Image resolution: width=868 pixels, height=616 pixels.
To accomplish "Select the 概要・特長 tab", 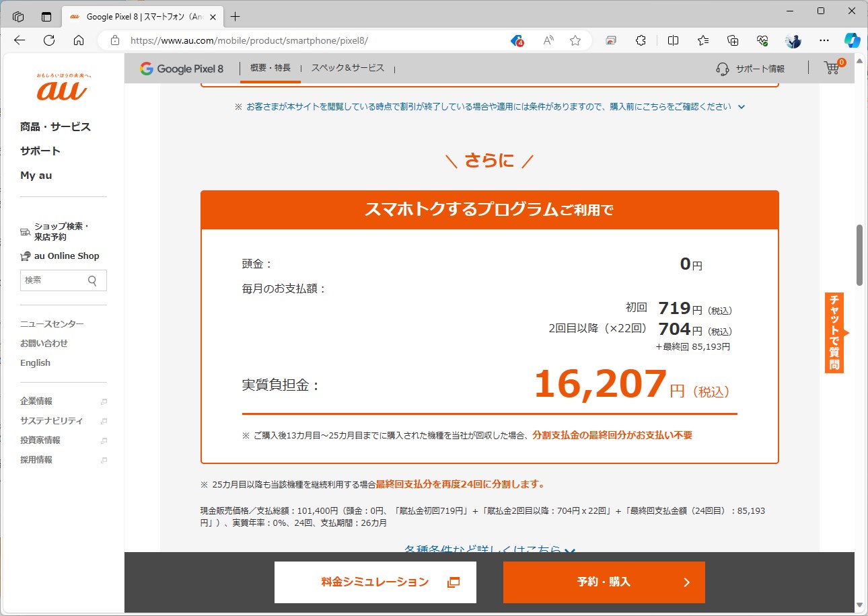I will (270, 67).
